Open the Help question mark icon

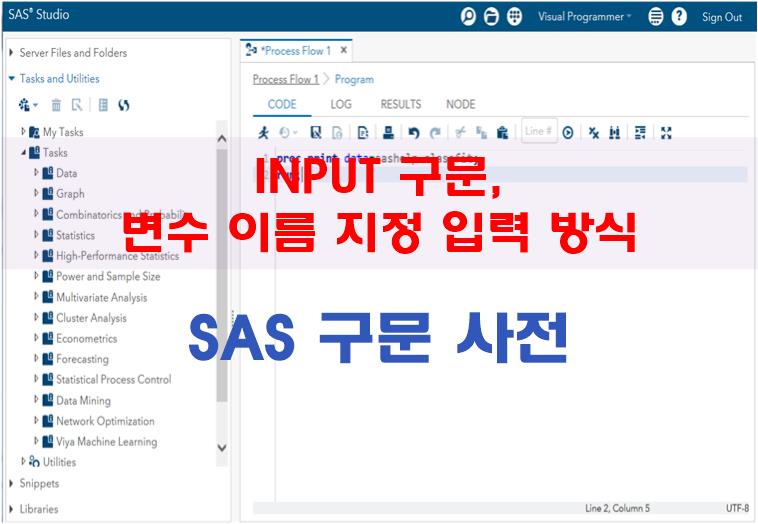click(x=679, y=17)
